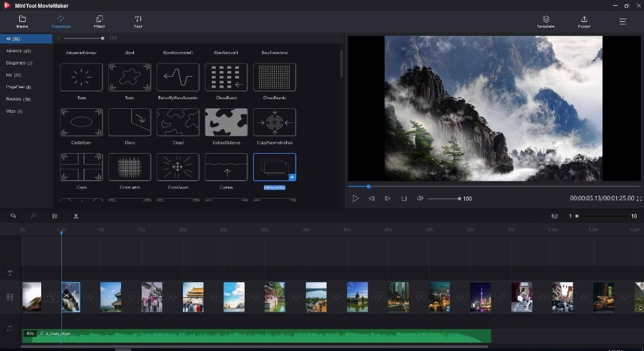Click the transition slot after misty mountain clip
This screenshot has width=644, height=351.
coord(90,297)
